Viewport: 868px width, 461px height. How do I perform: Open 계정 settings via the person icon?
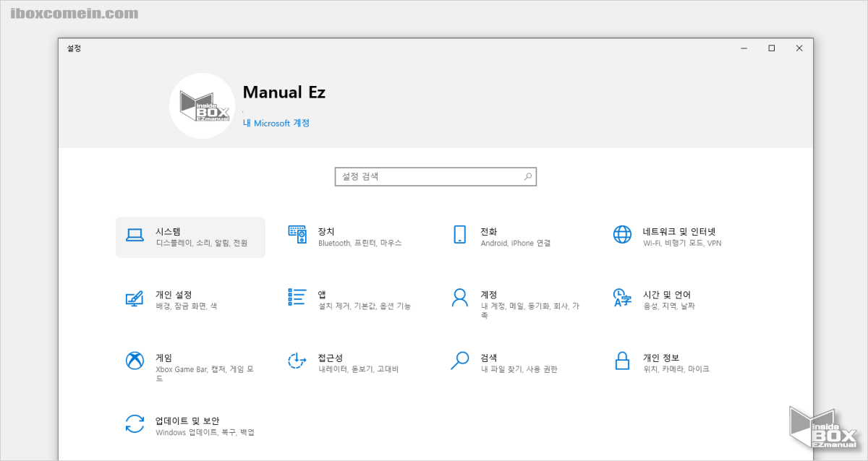[x=460, y=296]
